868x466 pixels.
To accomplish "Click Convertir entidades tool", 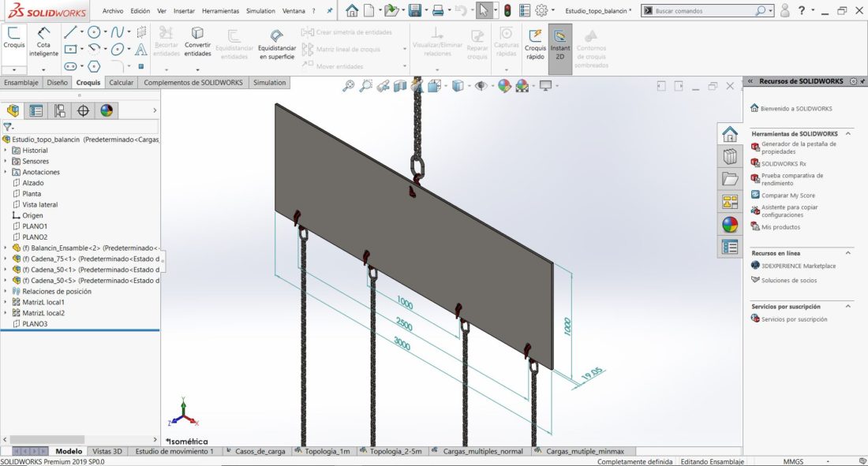I will pyautogui.click(x=197, y=42).
